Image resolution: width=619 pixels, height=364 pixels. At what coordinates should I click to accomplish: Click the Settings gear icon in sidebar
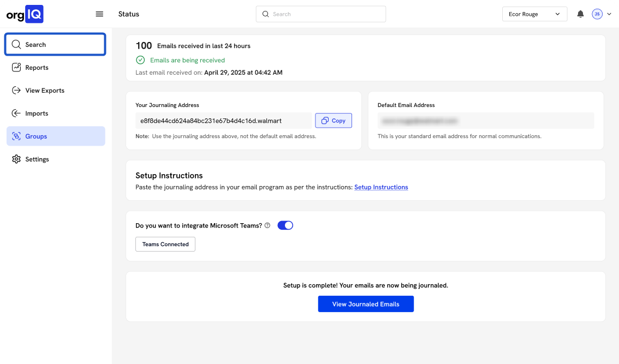click(16, 159)
